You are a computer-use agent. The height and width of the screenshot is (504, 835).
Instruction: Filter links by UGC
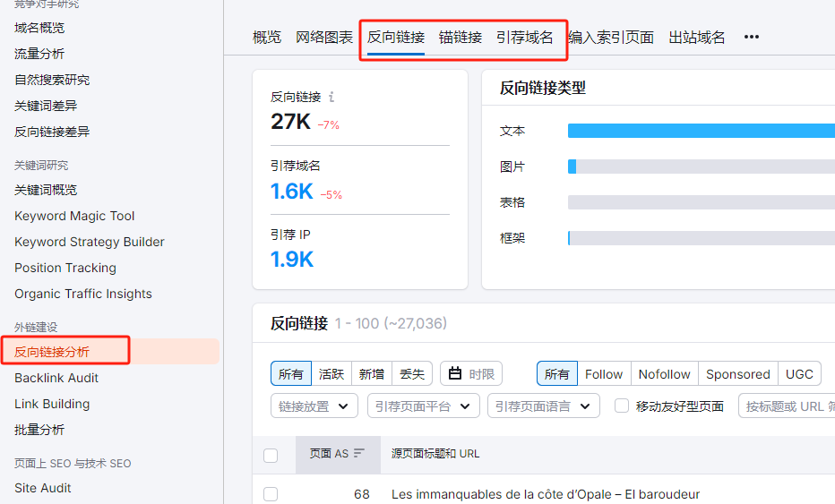(799, 373)
